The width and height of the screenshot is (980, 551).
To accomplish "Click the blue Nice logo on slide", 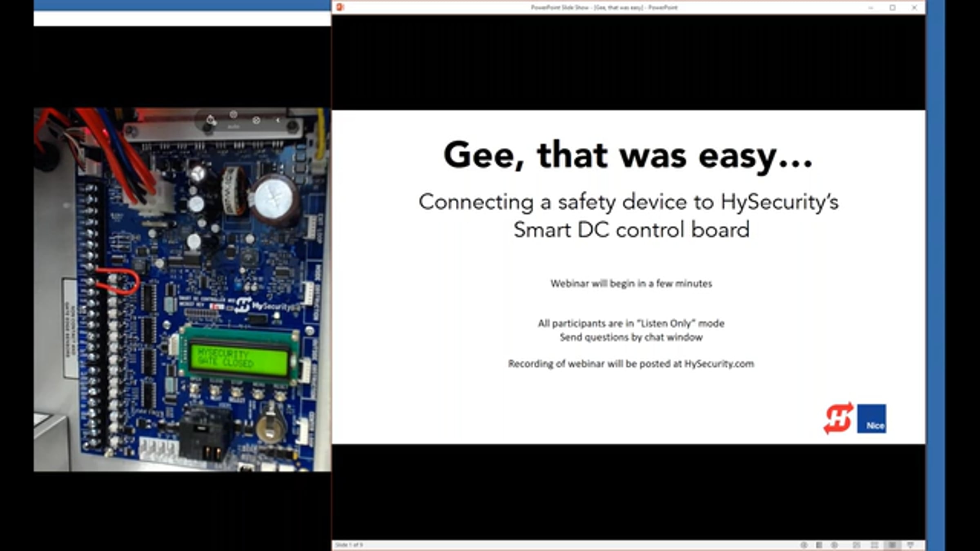I will tap(871, 418).
